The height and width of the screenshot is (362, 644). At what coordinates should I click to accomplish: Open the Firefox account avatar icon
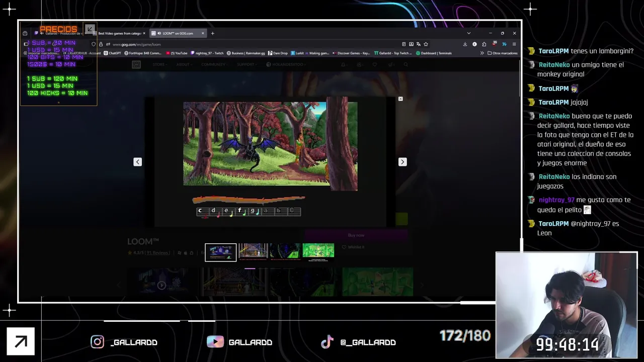pos(474,44)
